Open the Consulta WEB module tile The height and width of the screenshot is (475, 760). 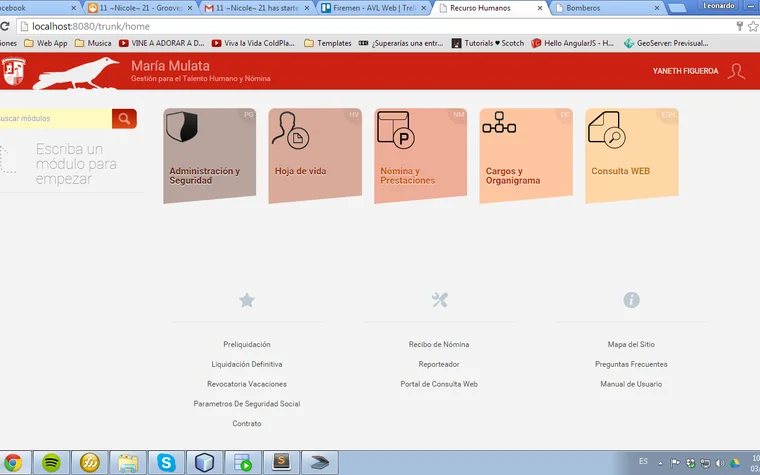[632, 155]
